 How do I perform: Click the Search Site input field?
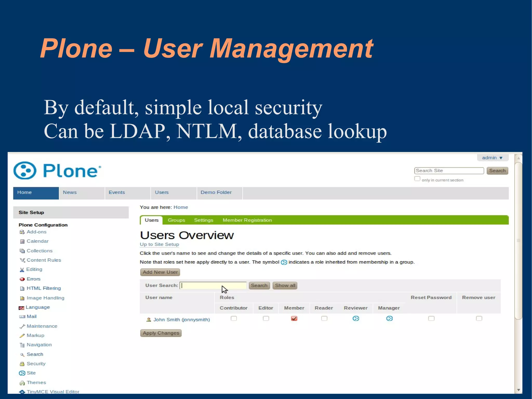[x=449, y=171]
